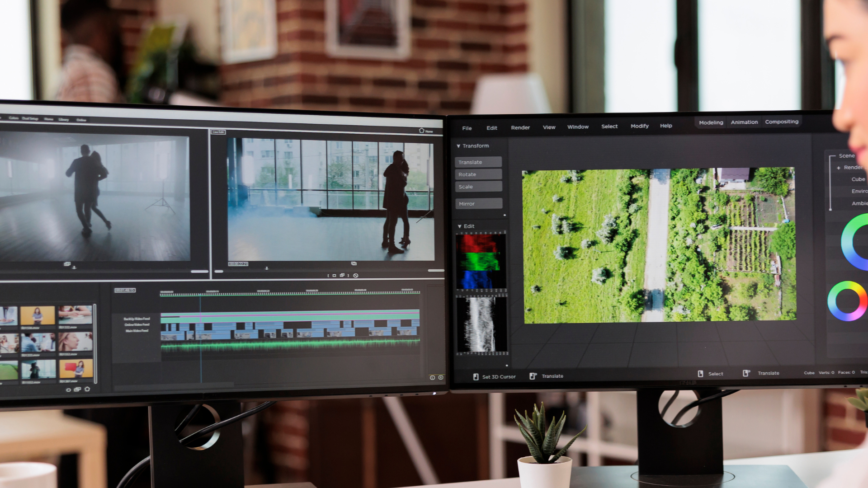The width and height of the screenshot is (868, 488).
Task: Click the stacked windows icon below the media bin
Action: coord(77,389)
